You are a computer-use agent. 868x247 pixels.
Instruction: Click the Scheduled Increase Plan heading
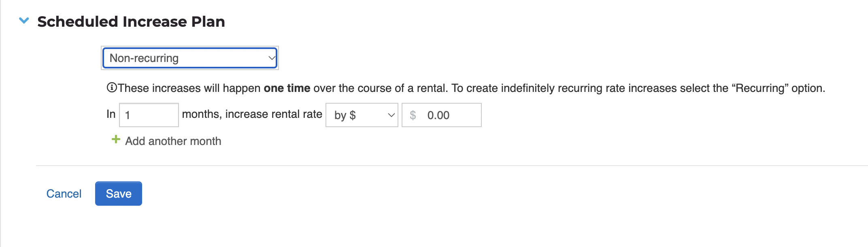click(x=131, y=21)
